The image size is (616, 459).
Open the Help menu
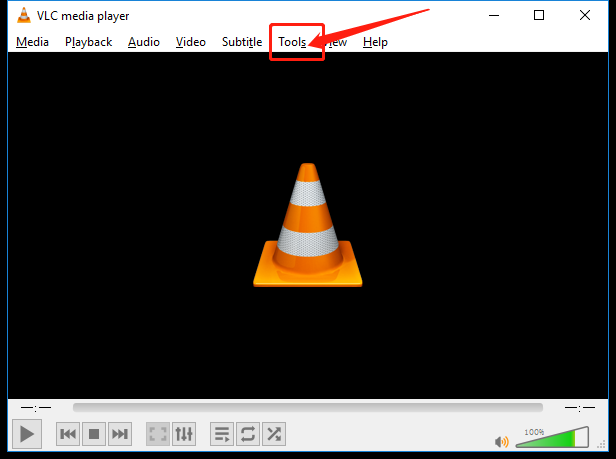(375, 42)
